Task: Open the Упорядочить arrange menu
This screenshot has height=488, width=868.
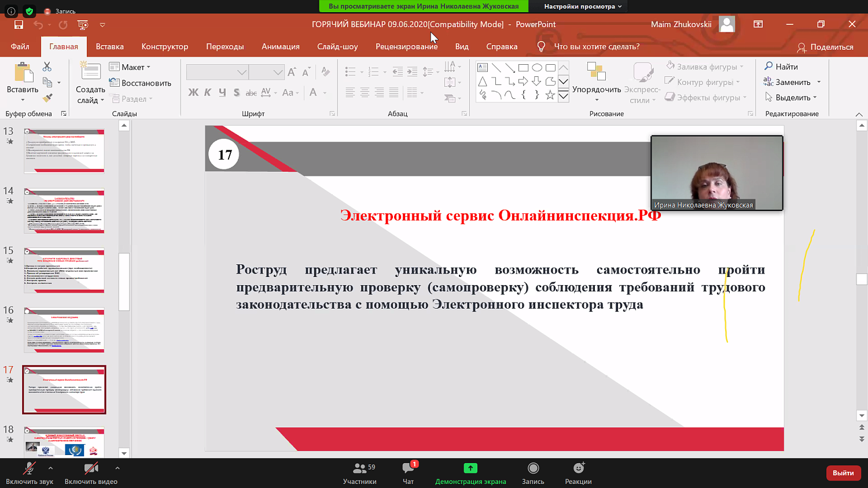Action: coord(597,82)
